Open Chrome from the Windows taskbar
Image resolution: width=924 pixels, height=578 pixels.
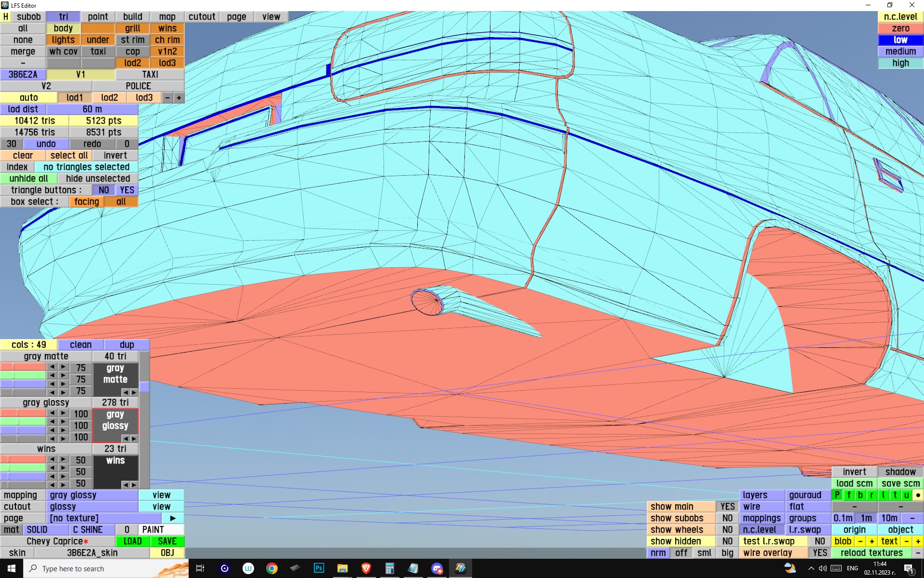tap(272, 568)
